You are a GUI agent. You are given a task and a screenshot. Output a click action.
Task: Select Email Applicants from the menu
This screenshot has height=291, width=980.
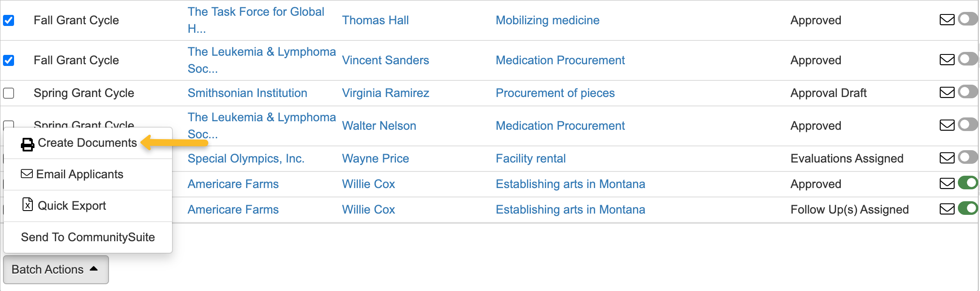(x=80, y=174)
